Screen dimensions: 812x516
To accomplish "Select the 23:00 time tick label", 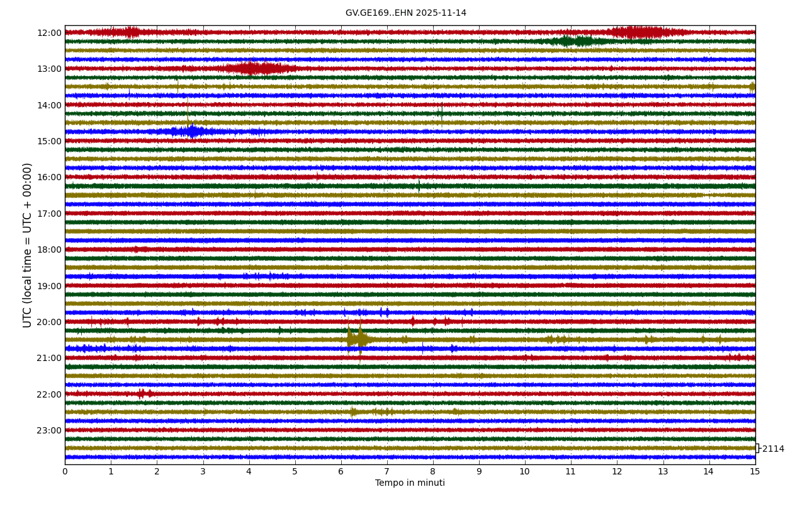I will point(49,430).
